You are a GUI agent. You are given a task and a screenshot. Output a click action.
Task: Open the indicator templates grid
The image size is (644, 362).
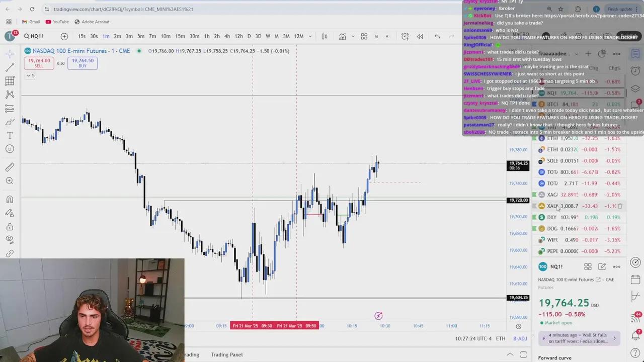(x=364, y=36)
